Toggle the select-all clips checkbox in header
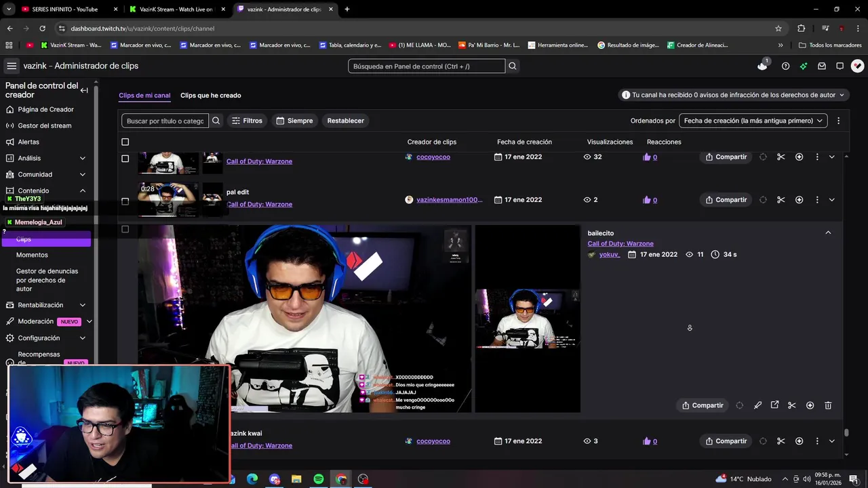 [x=125, y=142]
